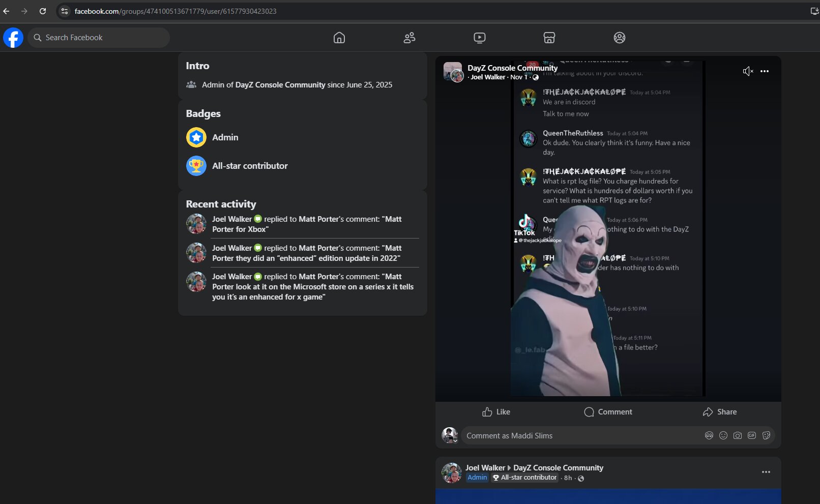This screenshot has height=504, width=820.
Task: Click the browser forward arrow
Action: 24,11
